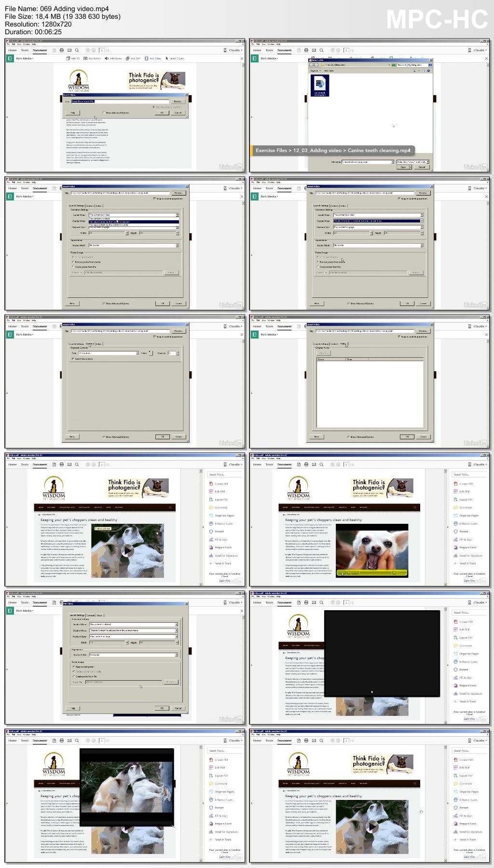Click email envelope icon in empty Insert Video thumbnail
This screenshot has height=868, width=494.
(69, 50)
